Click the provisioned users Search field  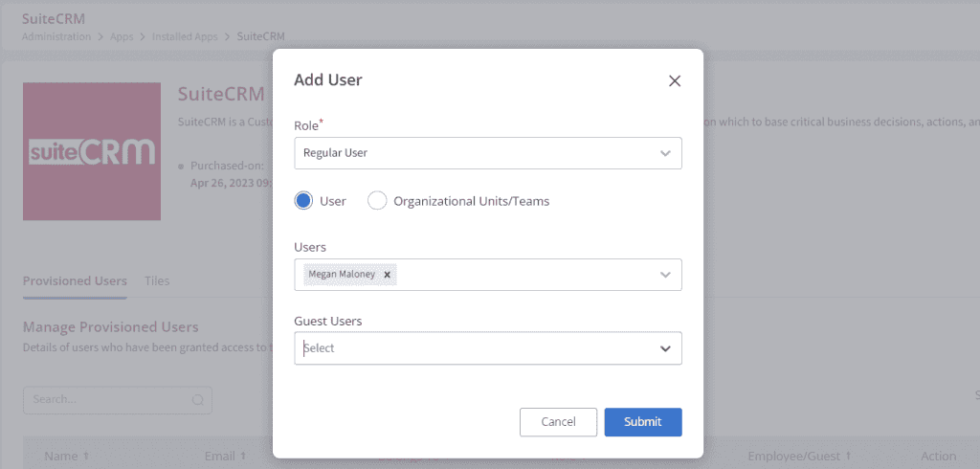118,400
